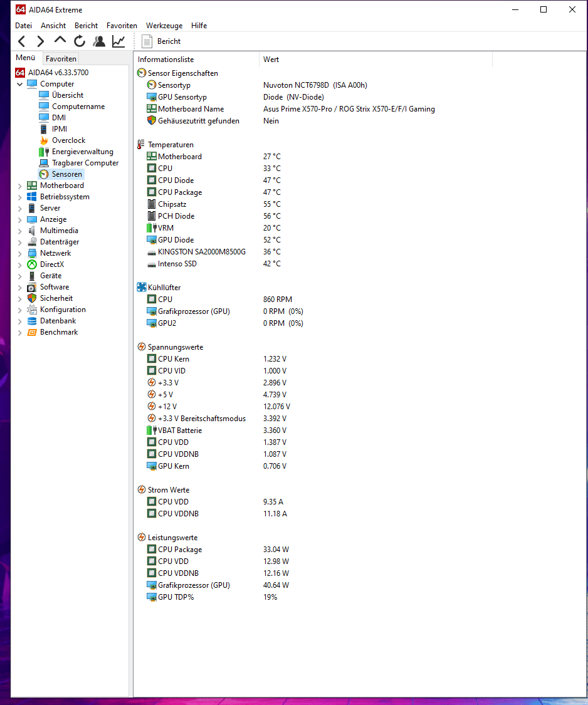The height and width of the screenshot is (705, 588).
Task: Switch to the Favoriten tab in side panel
Action: click(61, 58)
